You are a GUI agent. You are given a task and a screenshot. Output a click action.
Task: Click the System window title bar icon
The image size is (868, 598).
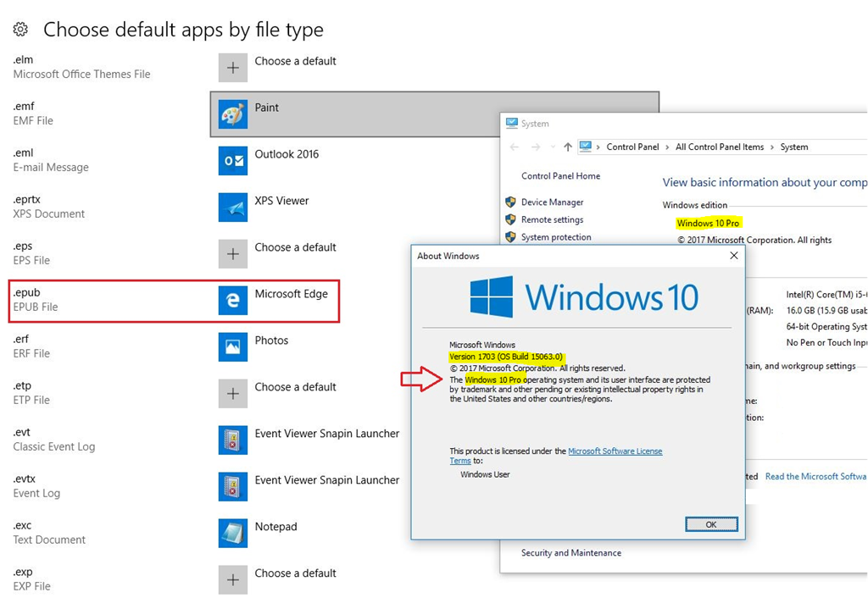511,124
